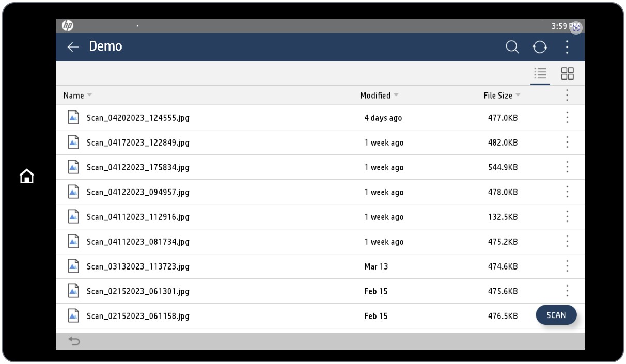Open the search magnifier icon

coord(512,47)
